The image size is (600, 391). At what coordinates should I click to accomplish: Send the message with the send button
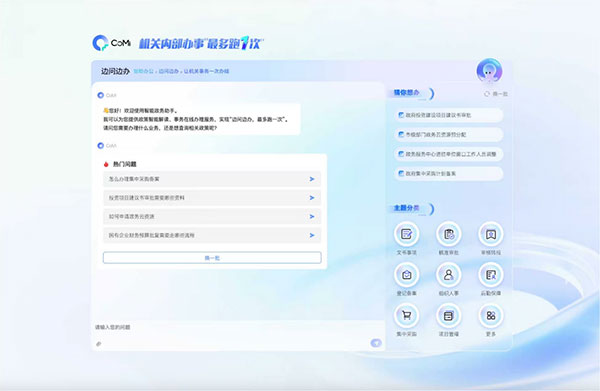(376, 343)
